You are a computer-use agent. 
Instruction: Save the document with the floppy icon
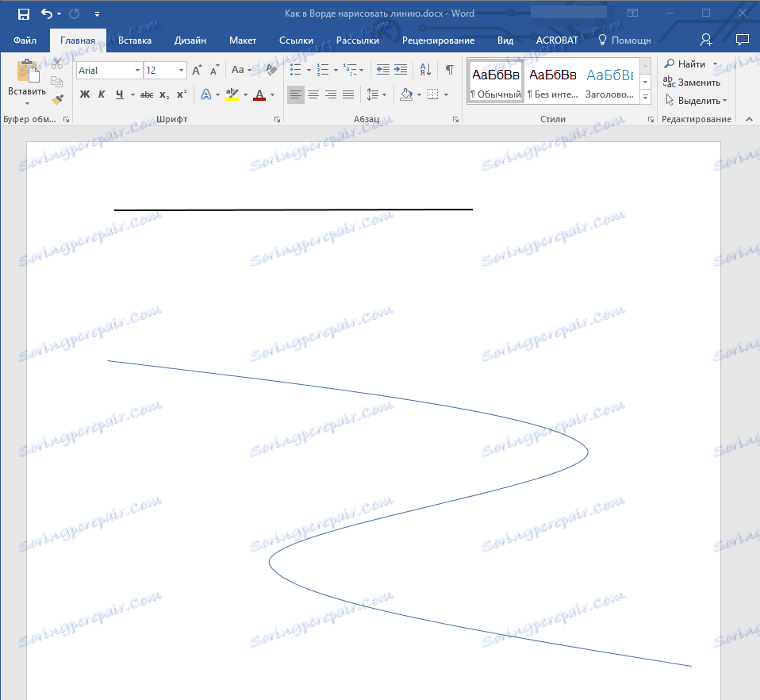coord(23,14)
